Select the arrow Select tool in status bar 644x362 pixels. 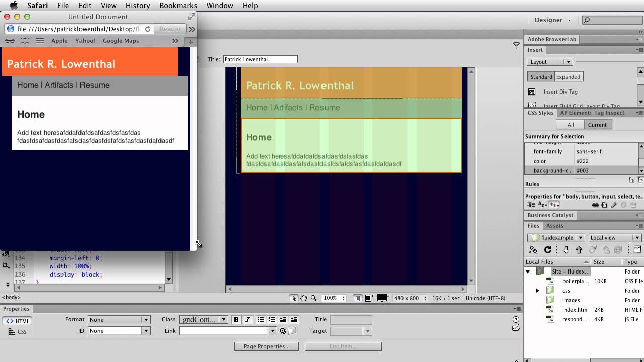point(294,298)
